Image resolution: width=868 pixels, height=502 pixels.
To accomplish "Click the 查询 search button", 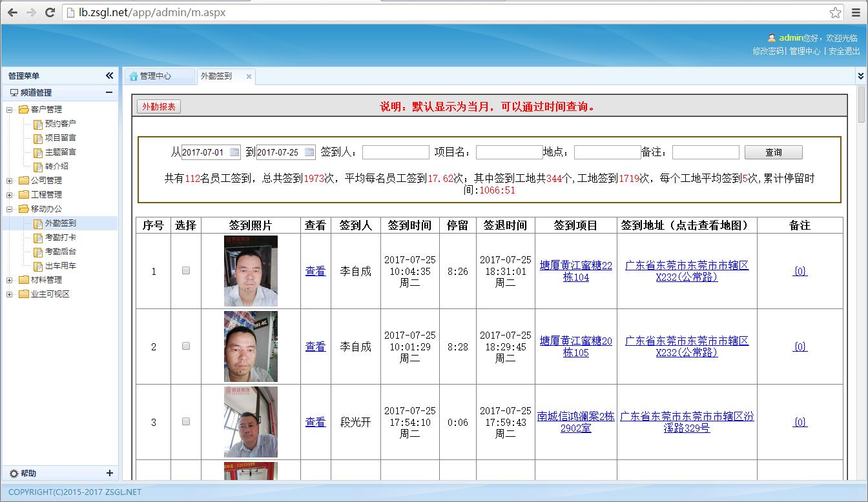I will [773, 152].
